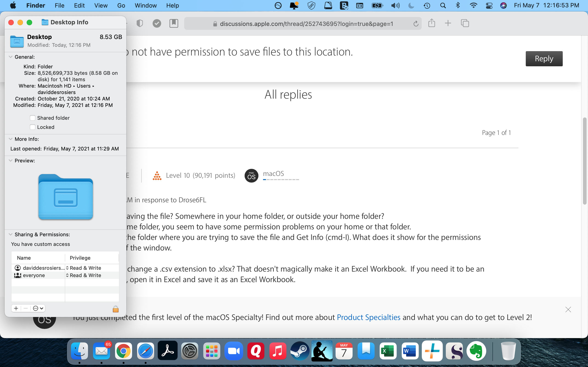Check the Locked checkbox
The width and height of the screenshot is (588, 367).
pyautogui.click(x=33, y=127)
